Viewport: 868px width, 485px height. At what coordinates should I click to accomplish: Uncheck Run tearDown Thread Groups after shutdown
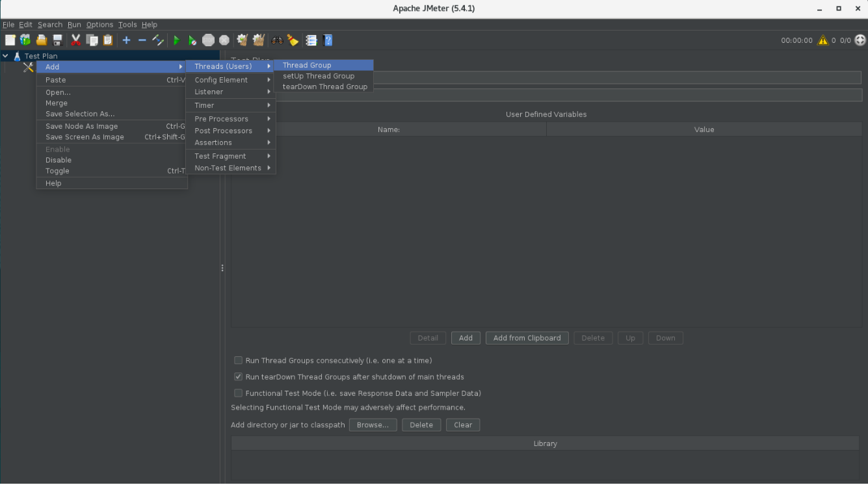pyautogui.click(x=238, y=376)
